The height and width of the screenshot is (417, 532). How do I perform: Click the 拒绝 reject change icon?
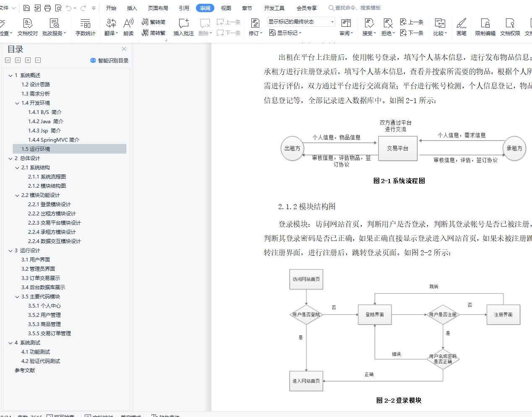388,23
